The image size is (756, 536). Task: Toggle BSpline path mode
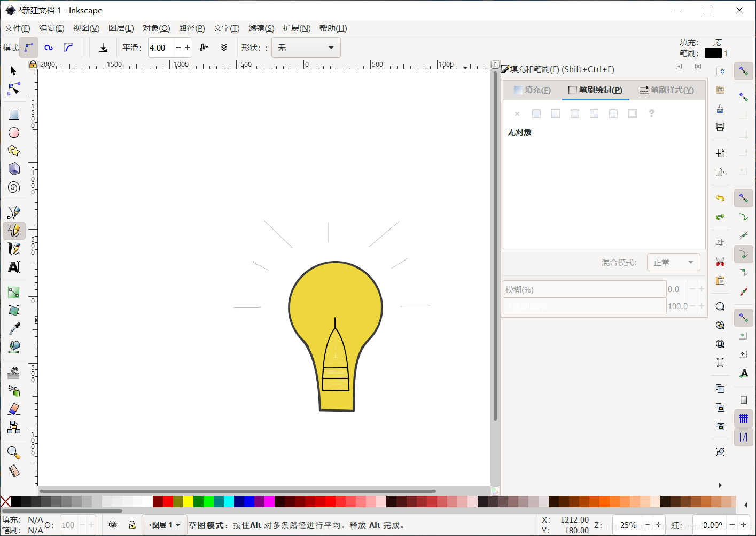[68, 48]
